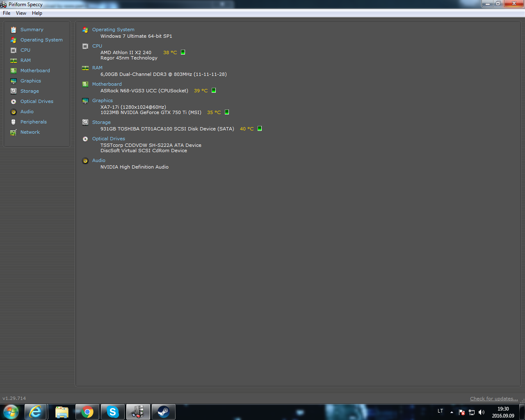Screen dimensions: 525x420
Task: Click the green CPU temperature indicator
Action: (183, 52)
